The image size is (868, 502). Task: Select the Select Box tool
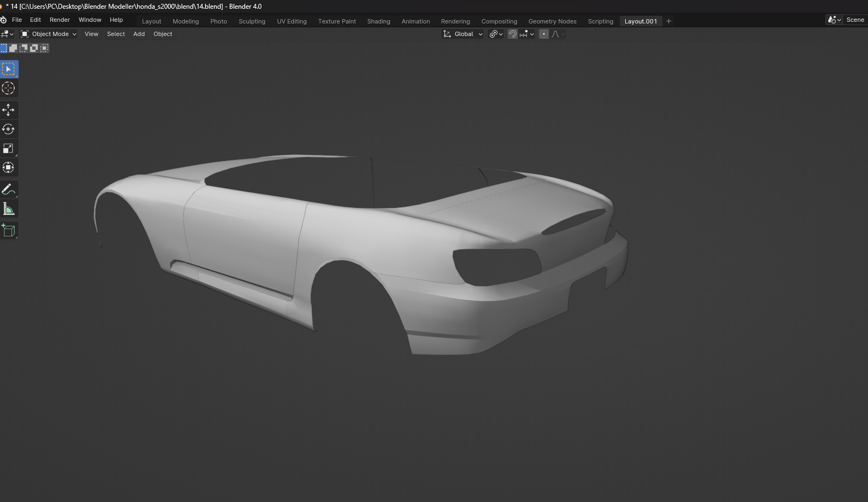(x=8, y=69)
